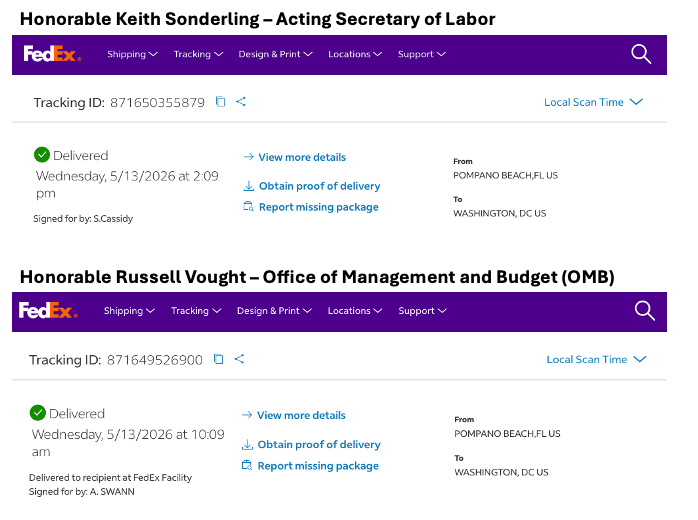The height and width of the screenshot is (520, 698).
Task: Open search in the Sonderling FedEx header
Action: [641, 54]
